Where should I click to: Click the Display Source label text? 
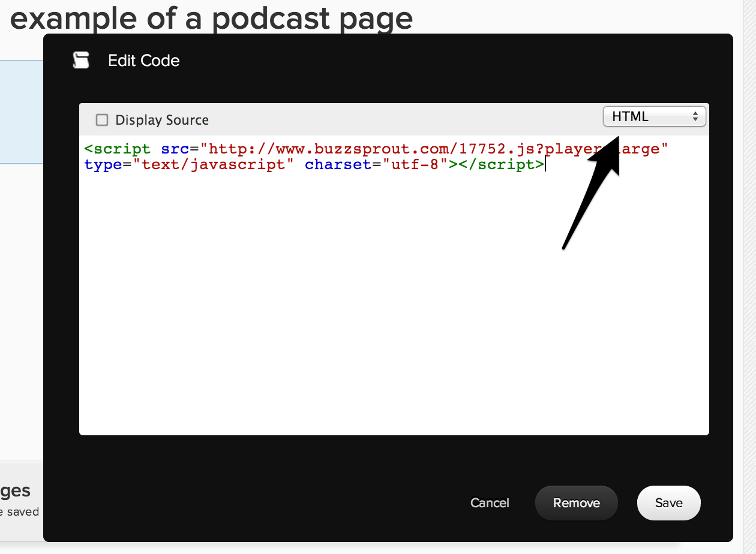pyautogui.click(x=162, y=120)
